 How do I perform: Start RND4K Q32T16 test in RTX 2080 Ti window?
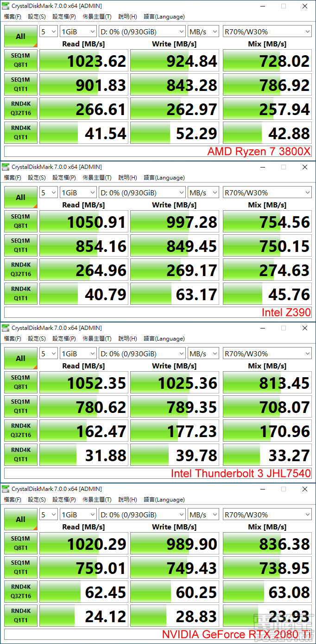[20, 592]
